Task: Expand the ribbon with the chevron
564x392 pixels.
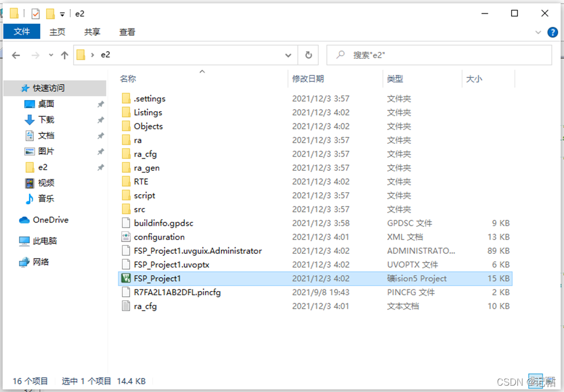Action: click(x=538, y=32)
